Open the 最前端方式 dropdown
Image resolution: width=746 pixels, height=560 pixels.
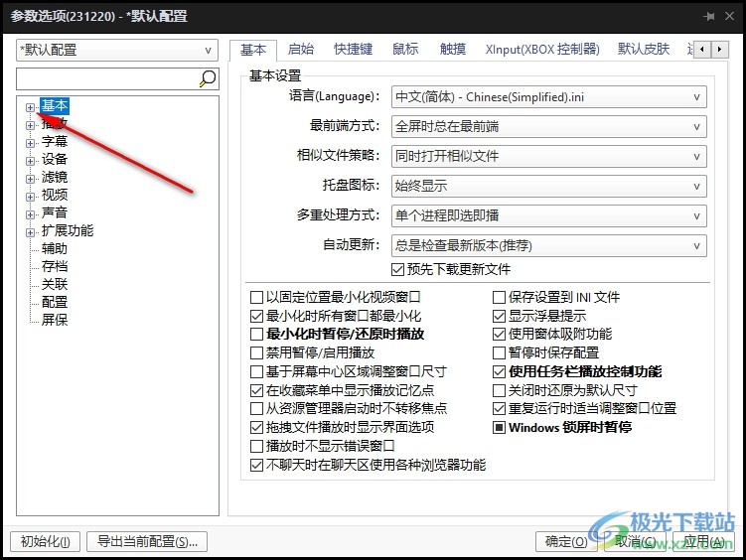(548, 126)
